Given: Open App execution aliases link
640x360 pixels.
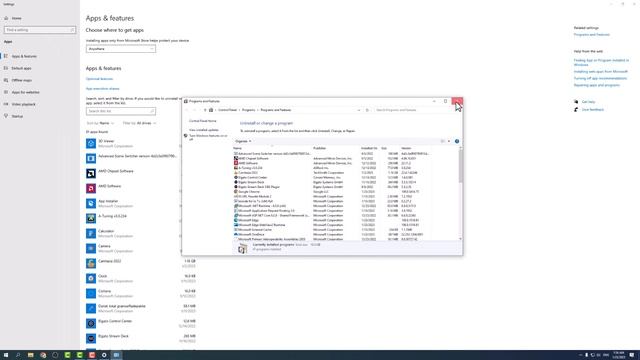Looking at the screenshot, I should tap(102, 89).
